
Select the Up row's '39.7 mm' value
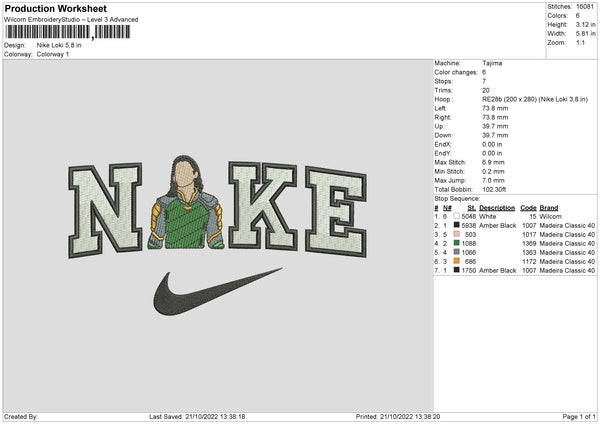click(x=495, y=126)
